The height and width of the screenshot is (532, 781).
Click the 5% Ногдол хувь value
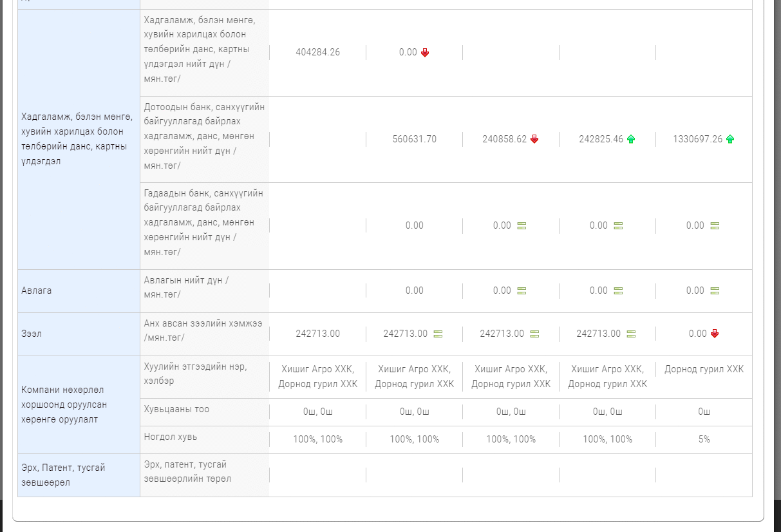[x=704, y=439]
